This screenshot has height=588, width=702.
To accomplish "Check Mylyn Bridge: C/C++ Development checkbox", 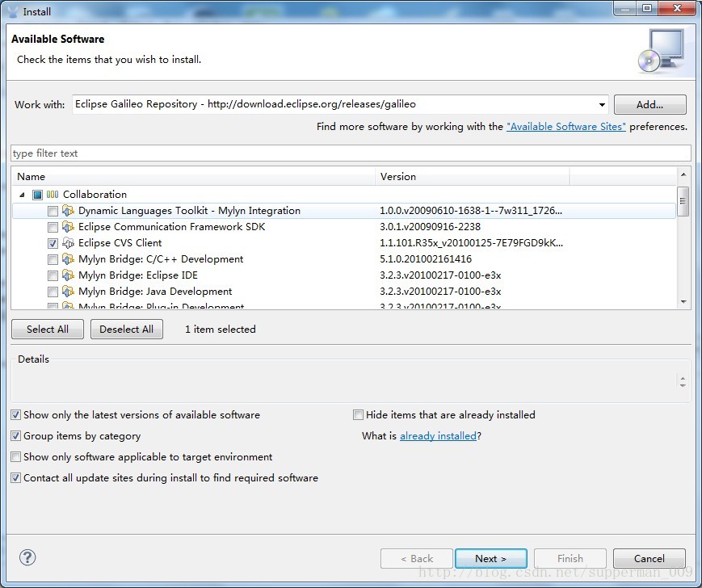I will click(x=53, y=259).
